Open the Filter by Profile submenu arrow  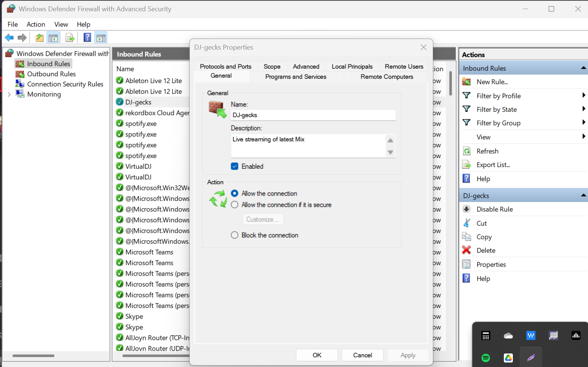583,95
